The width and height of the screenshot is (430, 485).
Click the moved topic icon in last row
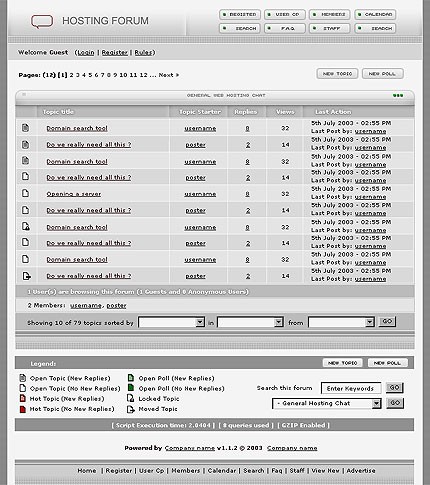[x=26, y=276]
